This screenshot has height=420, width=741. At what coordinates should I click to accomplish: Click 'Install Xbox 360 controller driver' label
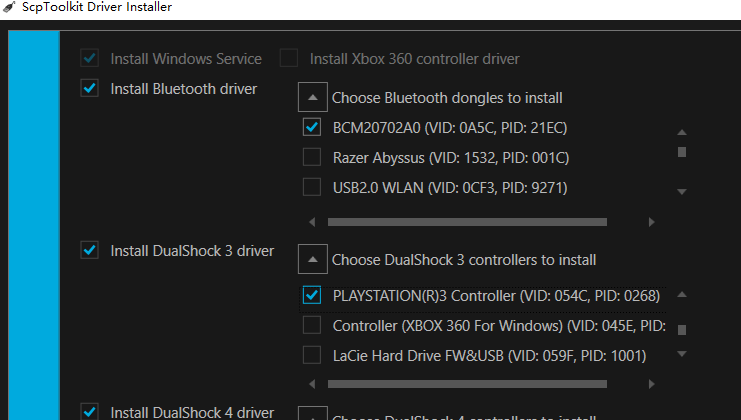pos(414,59)
